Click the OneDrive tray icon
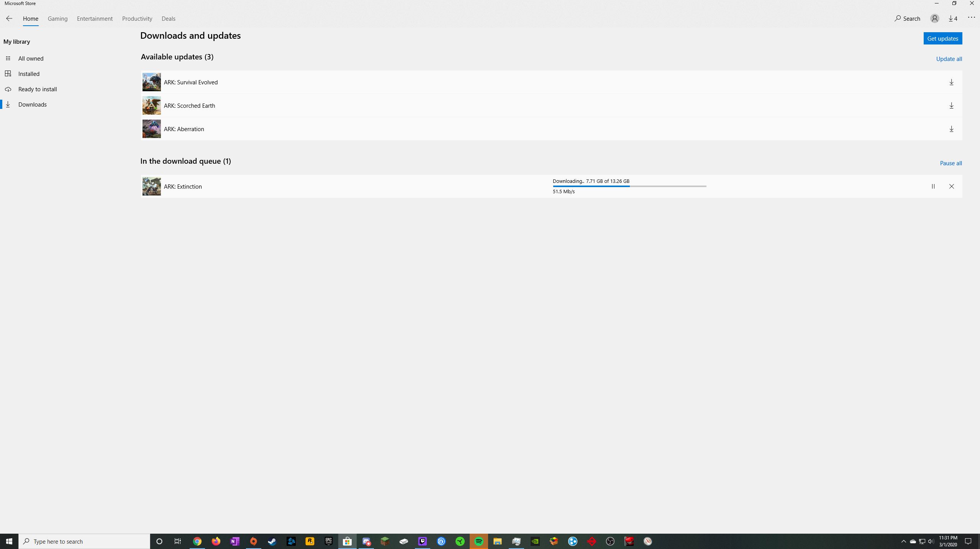Viewport: 980px width, 549px height. coord(913,541)
